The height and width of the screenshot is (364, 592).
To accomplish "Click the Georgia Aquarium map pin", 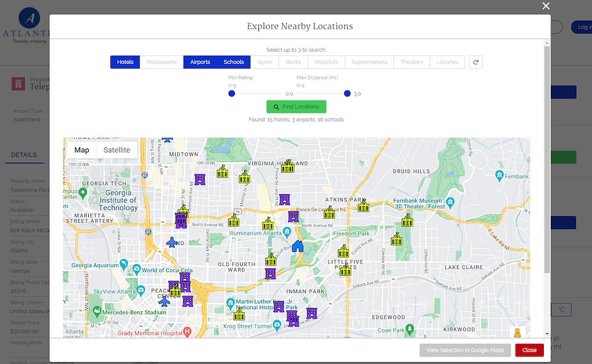I will point(124,264).
